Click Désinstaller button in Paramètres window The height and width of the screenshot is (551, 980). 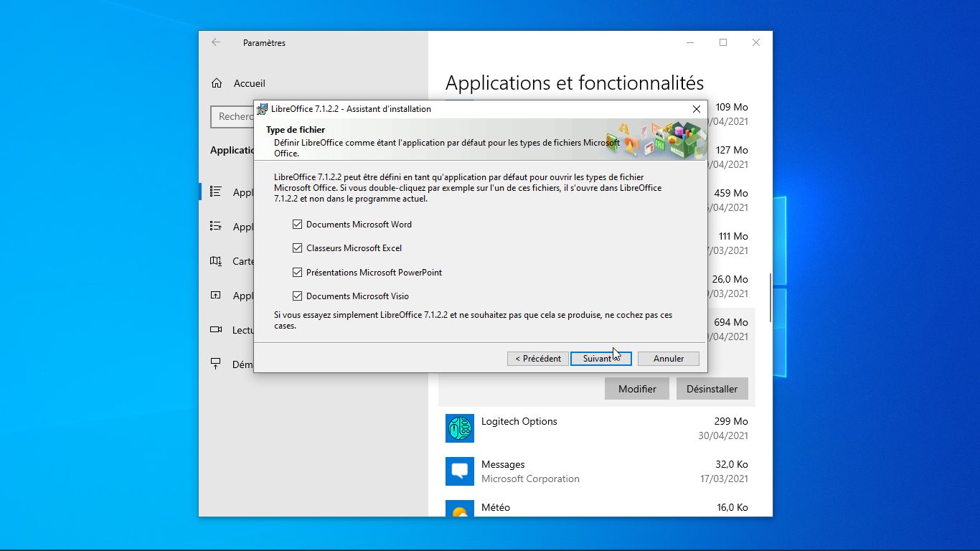[x=712, y=389]
